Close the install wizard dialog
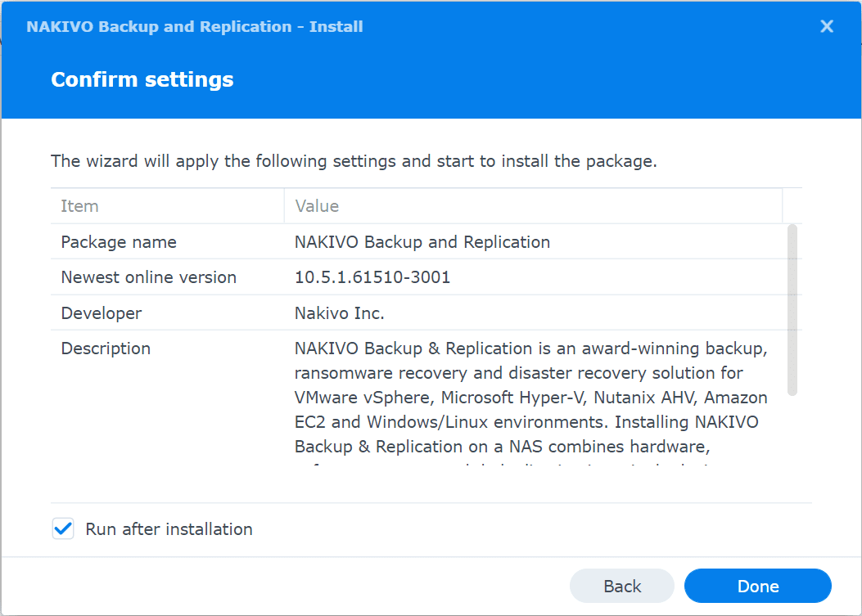This screenshot has height=616, width=862. (827, 26)
